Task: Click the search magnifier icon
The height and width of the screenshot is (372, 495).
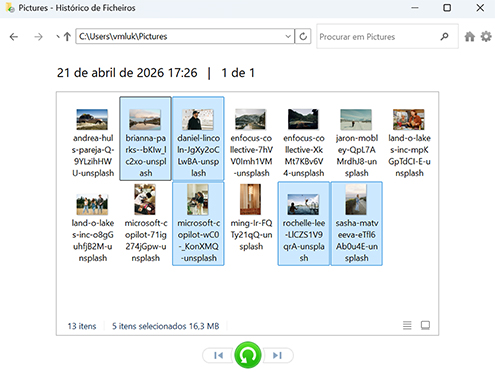Action: tap(444, 36)
